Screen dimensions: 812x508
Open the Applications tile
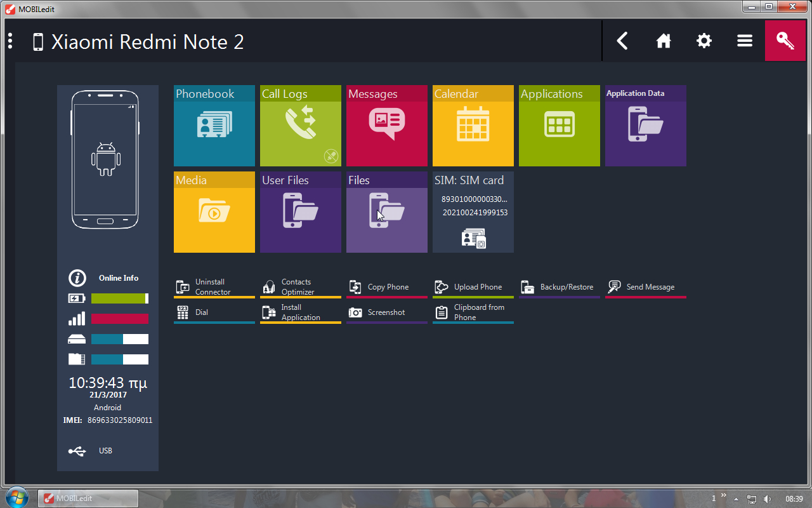click(x=560, y=126)
